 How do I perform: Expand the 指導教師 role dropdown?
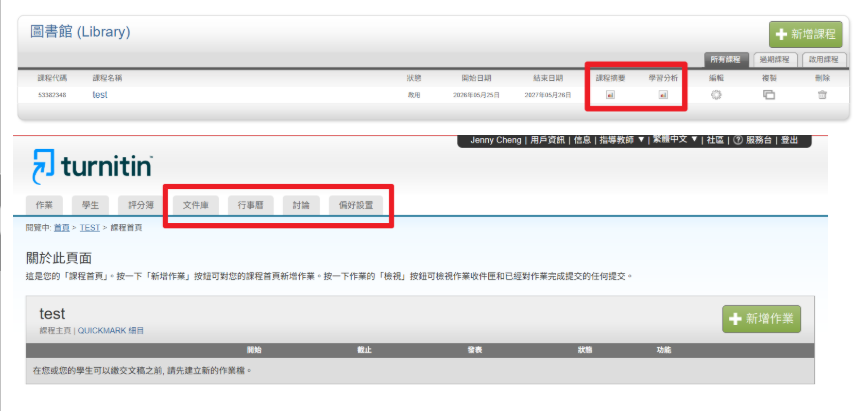623,140
